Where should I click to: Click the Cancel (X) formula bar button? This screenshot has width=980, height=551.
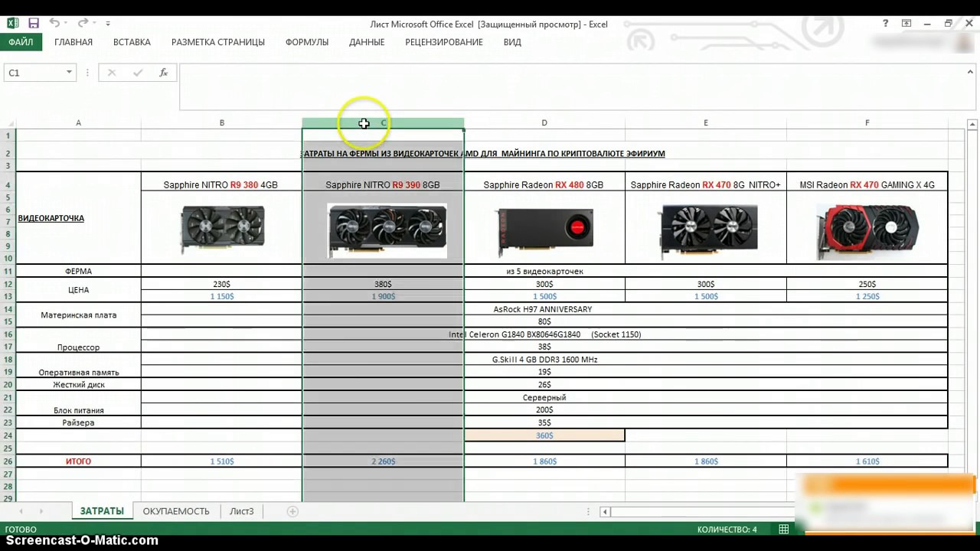click(112, 73)
